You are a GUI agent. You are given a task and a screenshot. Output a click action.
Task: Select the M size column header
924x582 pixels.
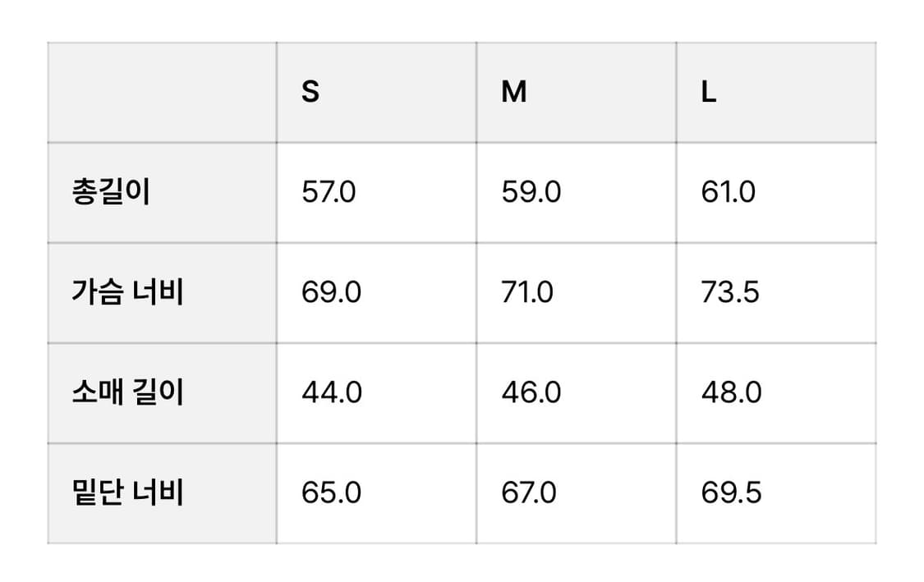(513, 92)
